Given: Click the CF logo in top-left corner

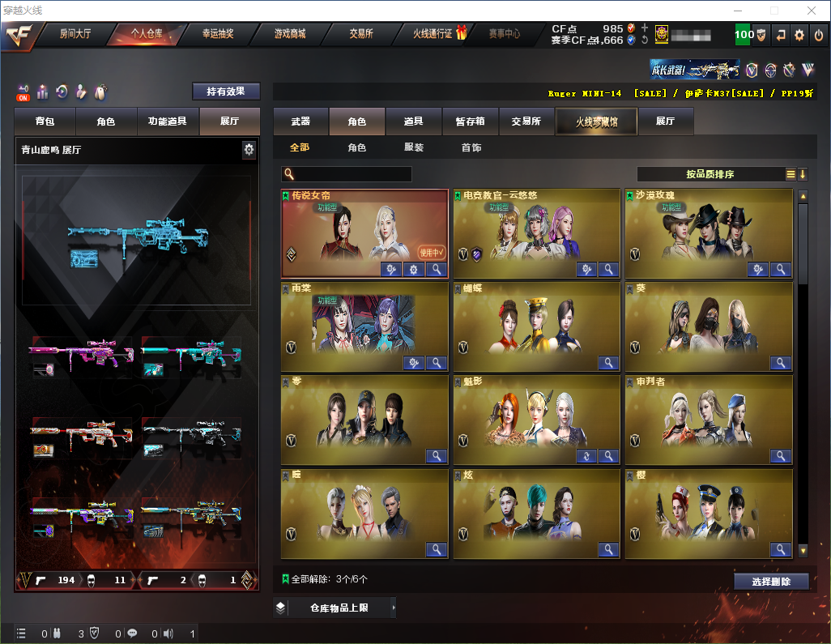Looking at the screenshot, I should (x=19, y=36).
